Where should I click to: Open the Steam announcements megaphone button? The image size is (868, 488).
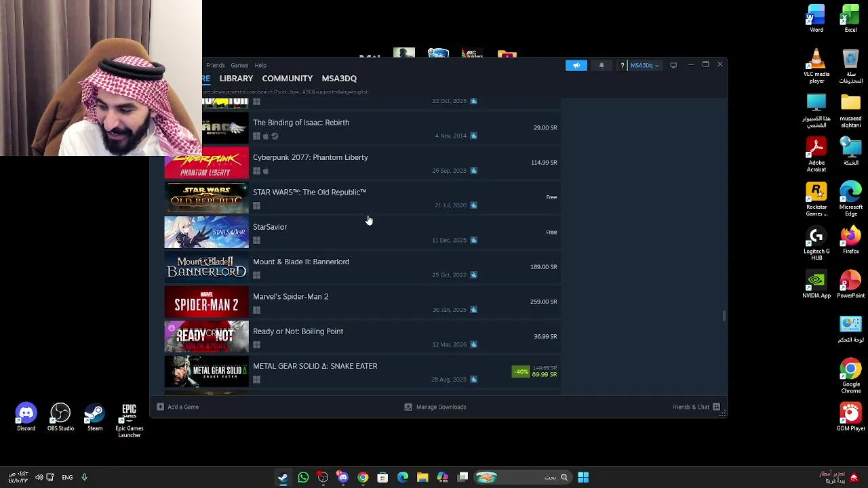[x=576, y=65]
